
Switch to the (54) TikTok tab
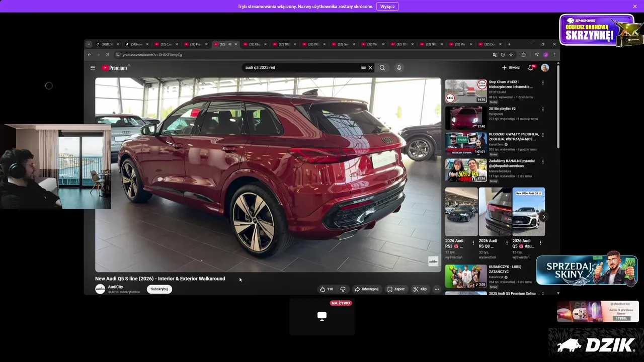(x=136, y=44)
